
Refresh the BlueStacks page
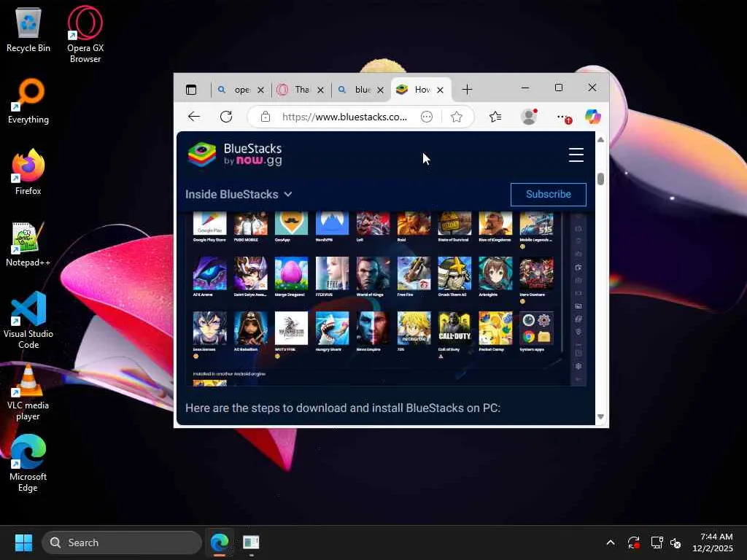[x=226, y=117]
